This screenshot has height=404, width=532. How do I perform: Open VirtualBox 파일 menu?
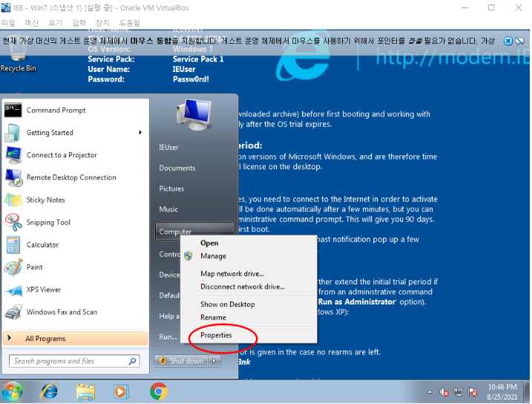pos(8,23)
